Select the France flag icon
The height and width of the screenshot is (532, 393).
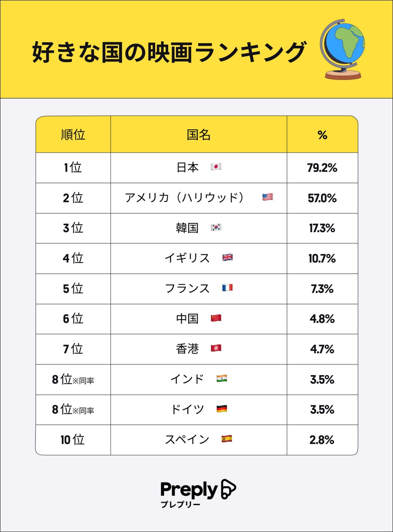click(227, 288)
